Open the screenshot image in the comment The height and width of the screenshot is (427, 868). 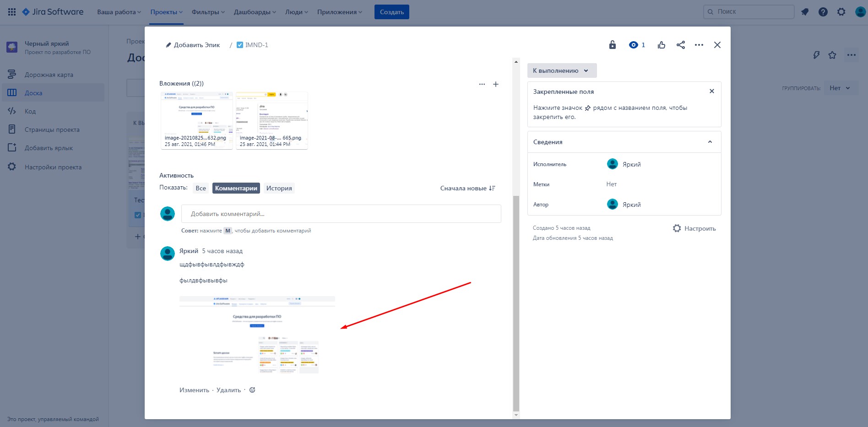click(257, 335)
